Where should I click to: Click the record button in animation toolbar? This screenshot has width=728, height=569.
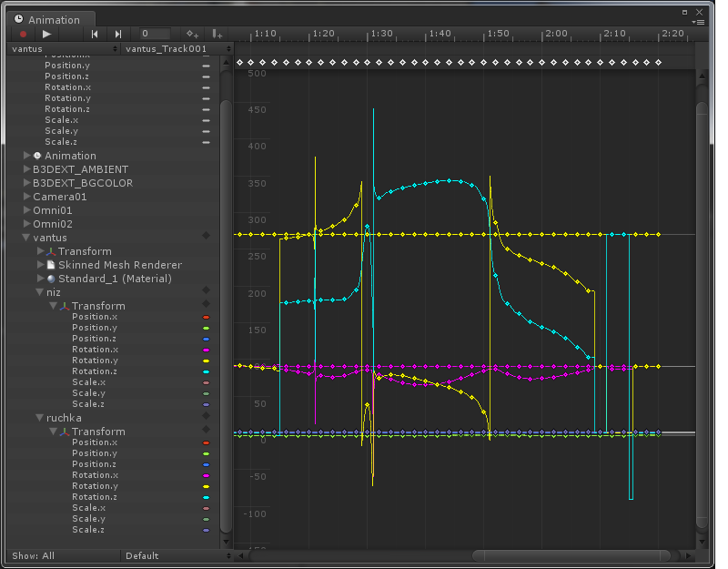(x=24, y=34)
